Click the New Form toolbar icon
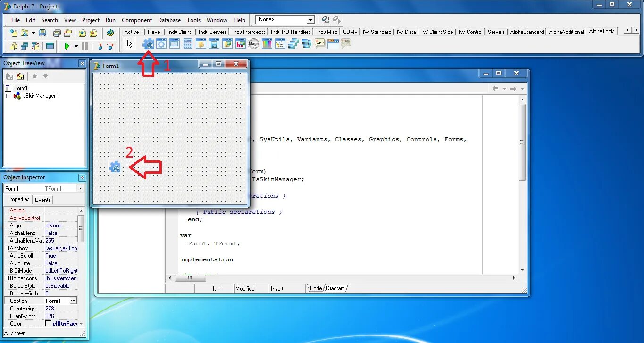The width and height of the screenshot is (644, 343). click(x=50, y=46)
